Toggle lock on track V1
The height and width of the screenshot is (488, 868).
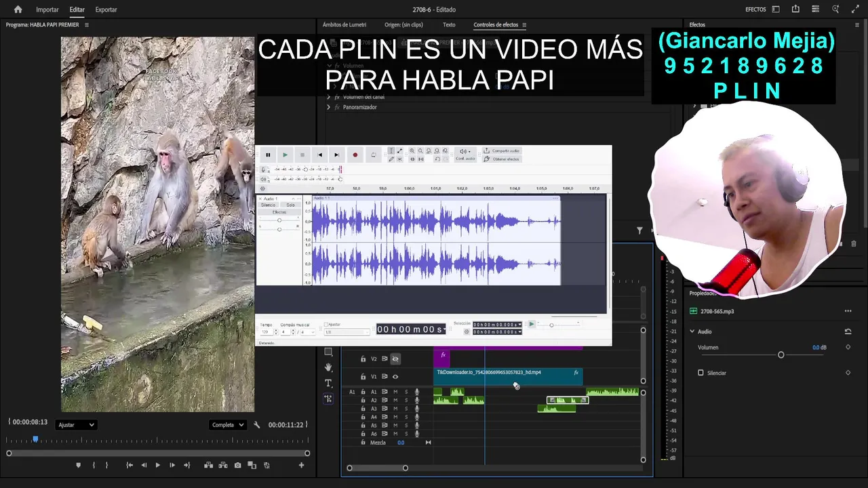pyautogui.click(x=363, y=377)
